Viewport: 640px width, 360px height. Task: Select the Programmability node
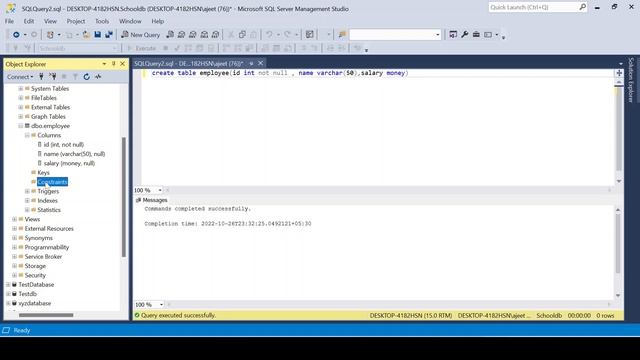click(47, 247)
